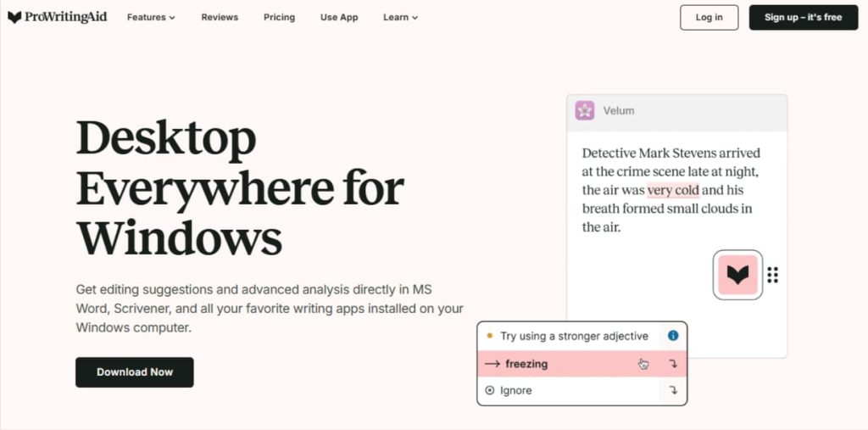This screenshot has width=868, height=430.
Task: Expand the Learn dropdown menu
Action: [401, 17]
